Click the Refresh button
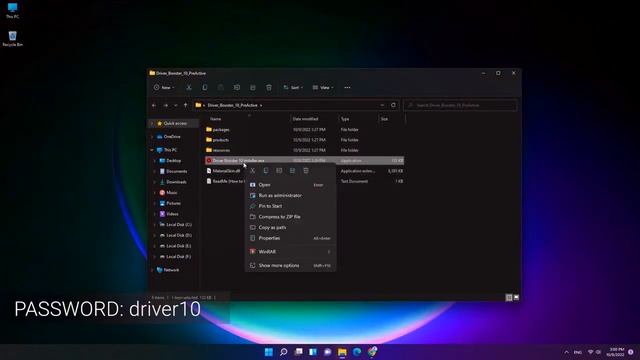The width and height of the screenshot is (640, 360). [393, 105]
